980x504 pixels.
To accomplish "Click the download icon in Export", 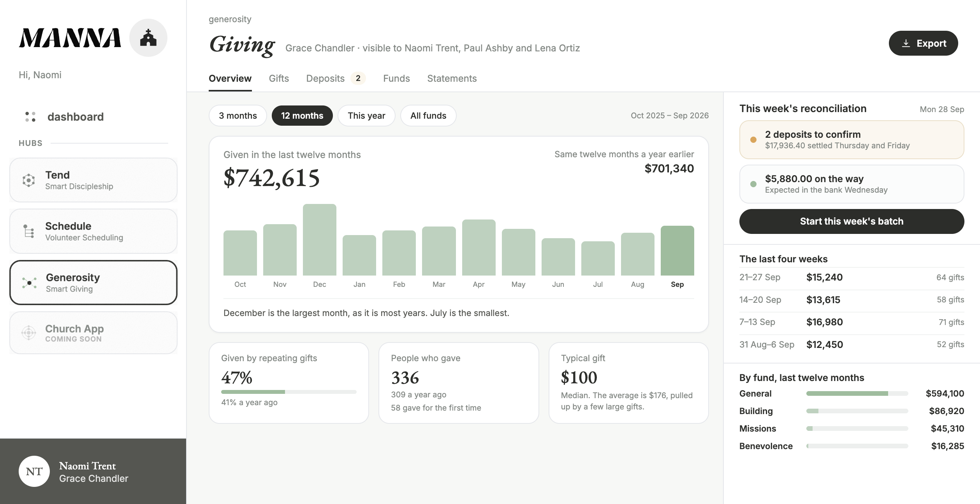I will click(x=906, y=43).
